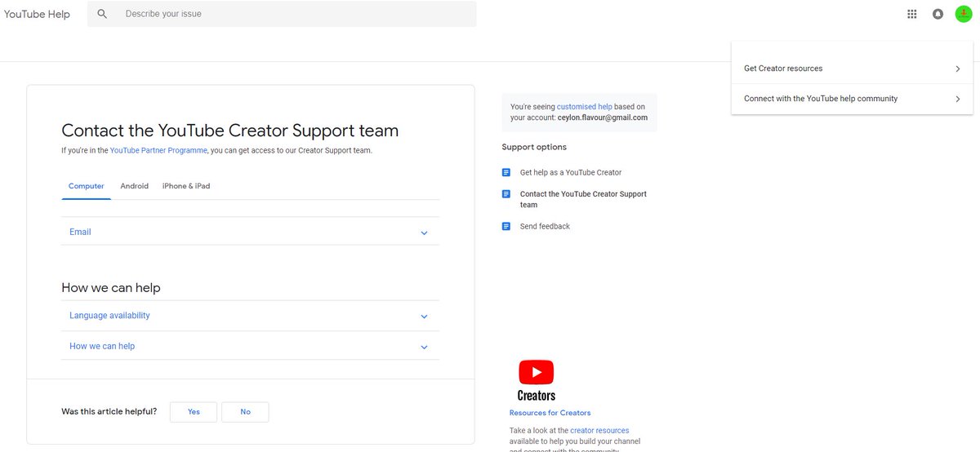Open the customised help link

(584, 107)
